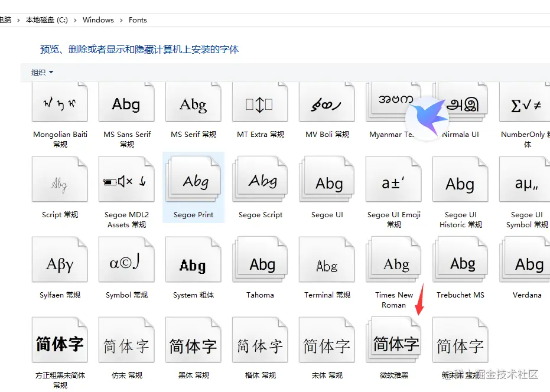The height and width of the screenshot is (392, 550).
Task: Select the Segoe Print font icon
Action: click(193, 179)
